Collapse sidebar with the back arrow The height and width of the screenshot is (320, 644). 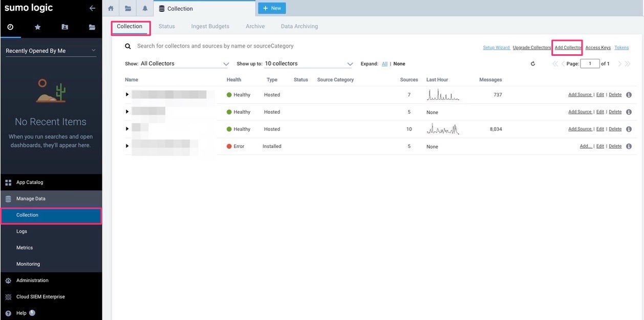[x=92, y=8]
